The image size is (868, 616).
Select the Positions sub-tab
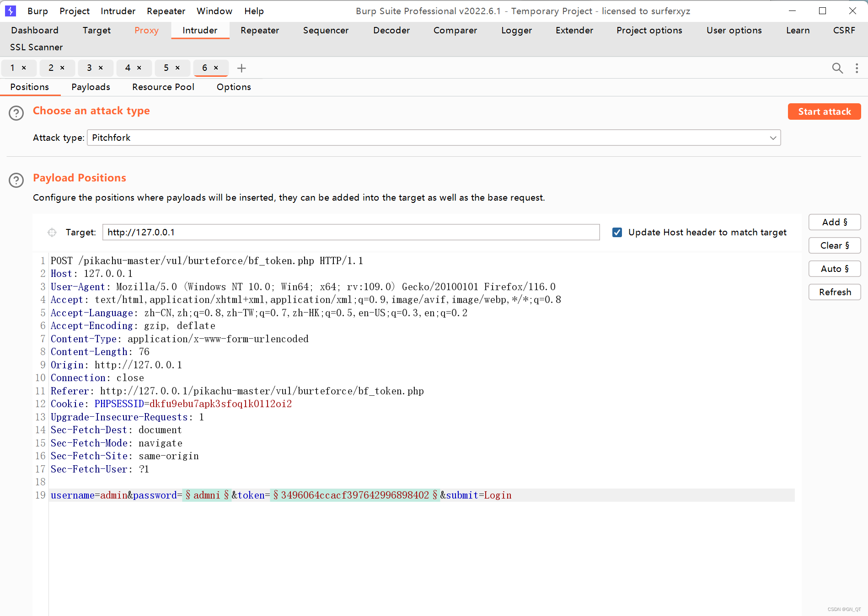pyautogui.click(x=30, y=87)
